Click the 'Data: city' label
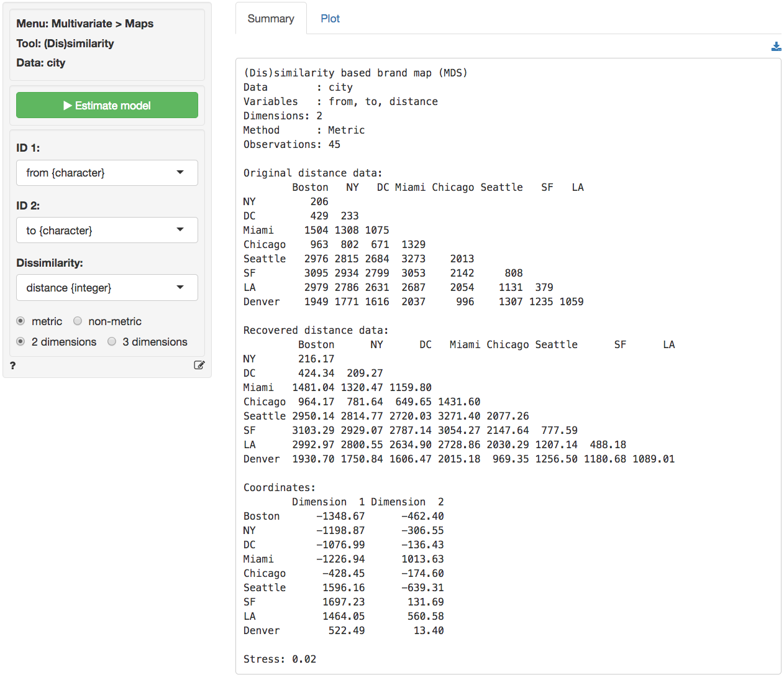Screen dimensions: 784x677 point(41,63)
